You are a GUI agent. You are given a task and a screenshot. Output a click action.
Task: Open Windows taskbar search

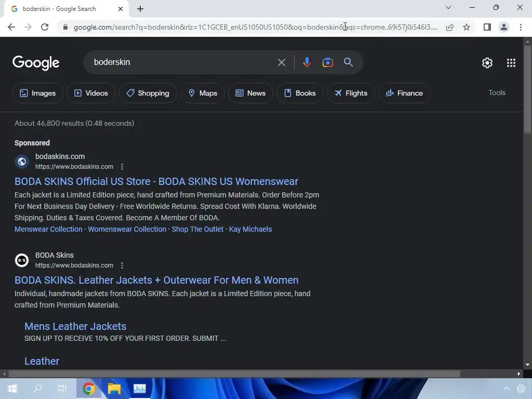[x=37, y=389]
